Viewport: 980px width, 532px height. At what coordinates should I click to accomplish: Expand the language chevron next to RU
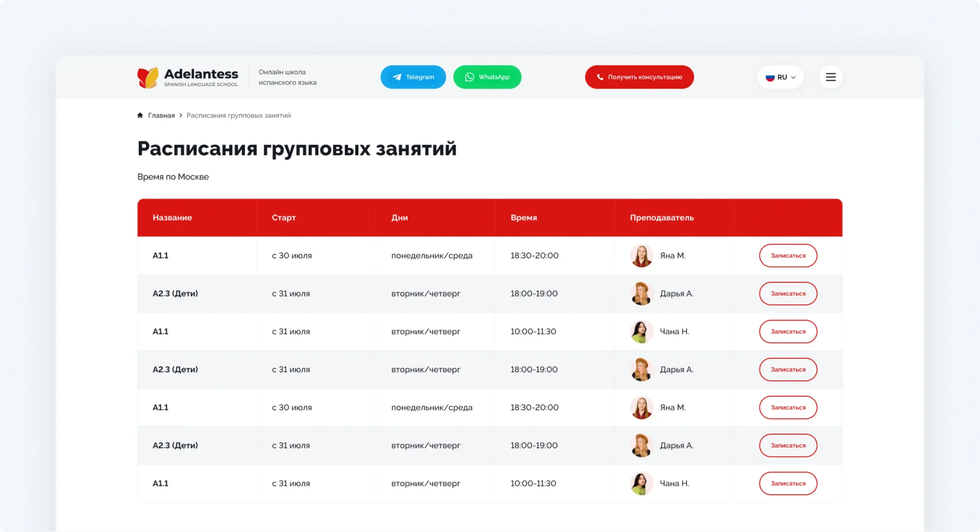point(793,77)
